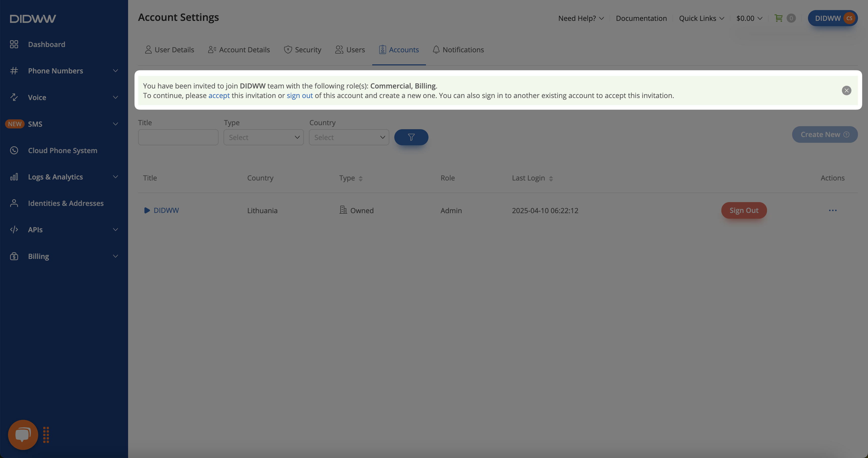Open Identities & Addresses menu item

coord(66,203)
